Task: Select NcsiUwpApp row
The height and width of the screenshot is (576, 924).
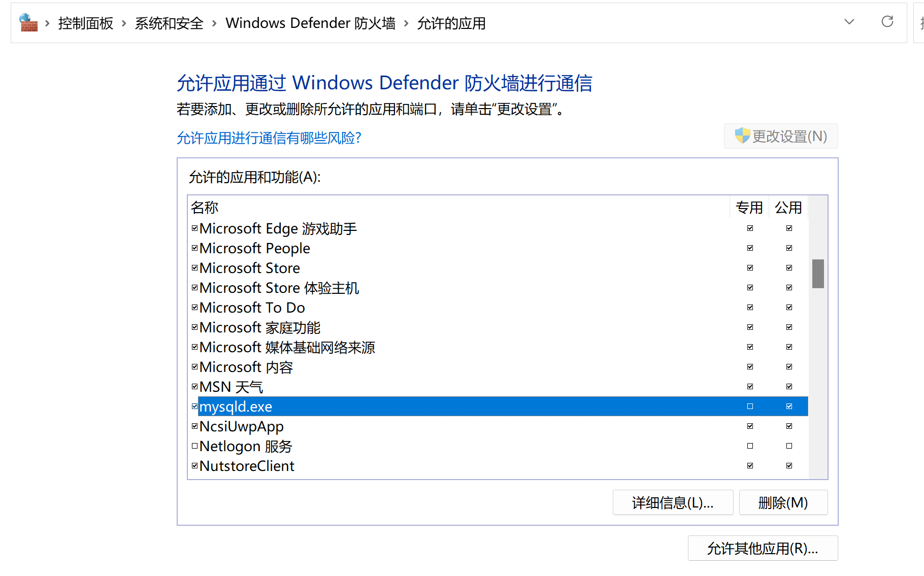Action: click(x=498, y=426)
